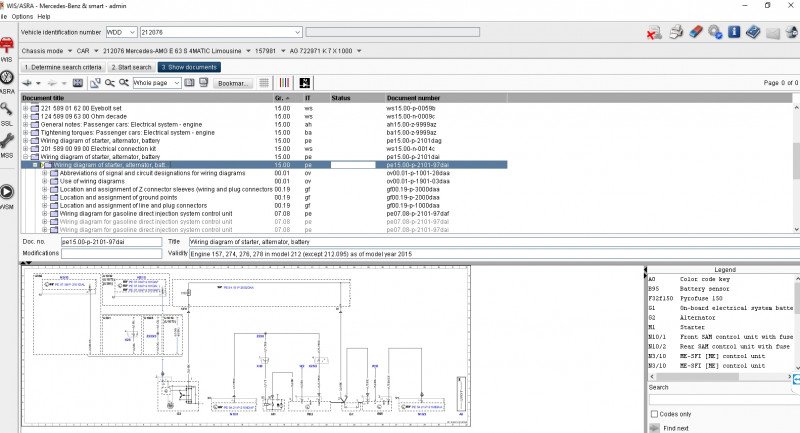Select Tightening torques Electrical system engine row

tap(128, 133)
